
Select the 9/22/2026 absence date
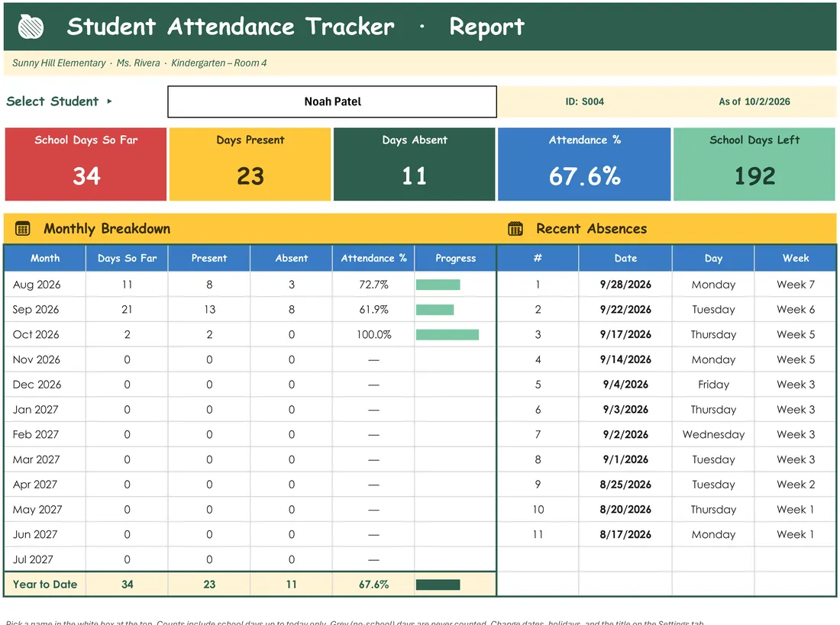pyautogui.click(x=625, y=310)
